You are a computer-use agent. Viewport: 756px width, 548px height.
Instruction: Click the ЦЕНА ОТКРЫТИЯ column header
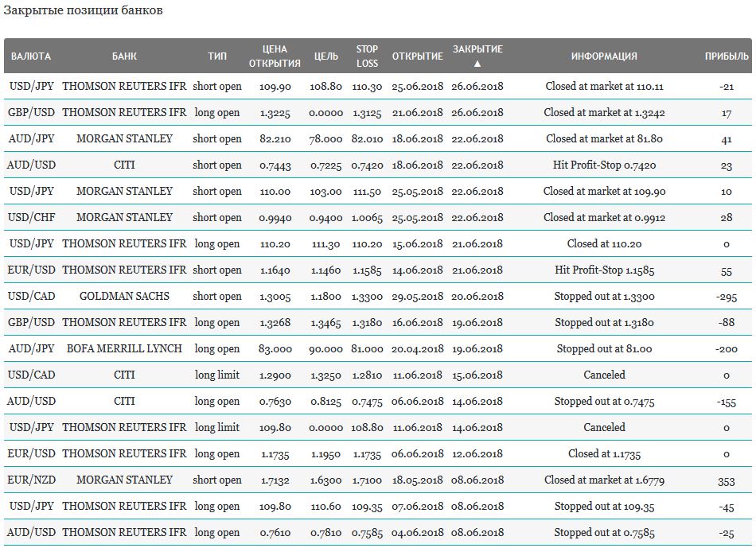(x=275, y=56)
